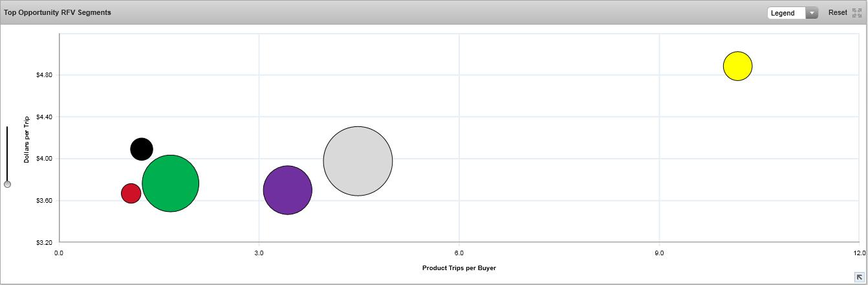The width and height of the screenshot is (868, 285).
Task: Open the Legend dropdown
Action: point(786,13)
